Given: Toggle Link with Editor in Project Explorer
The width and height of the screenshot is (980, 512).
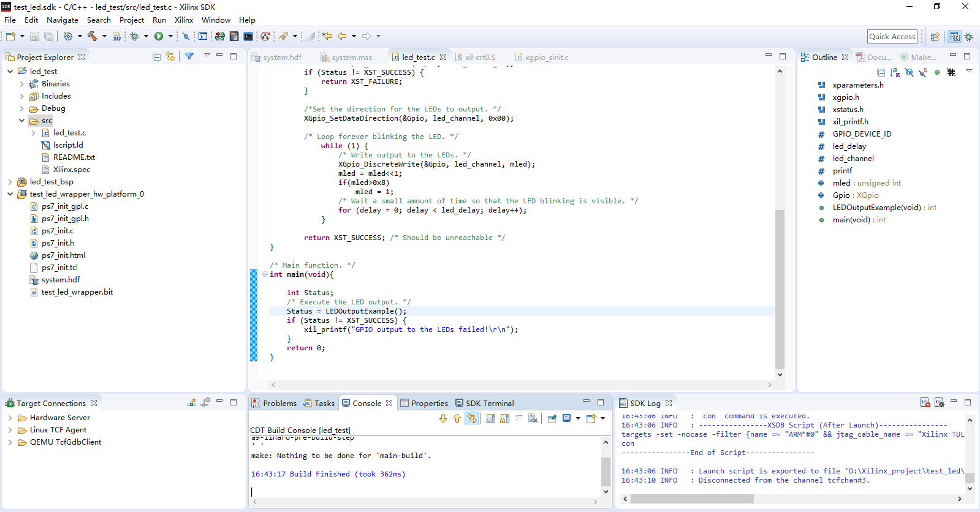Looking at the screenshot, I should [170, 56].
